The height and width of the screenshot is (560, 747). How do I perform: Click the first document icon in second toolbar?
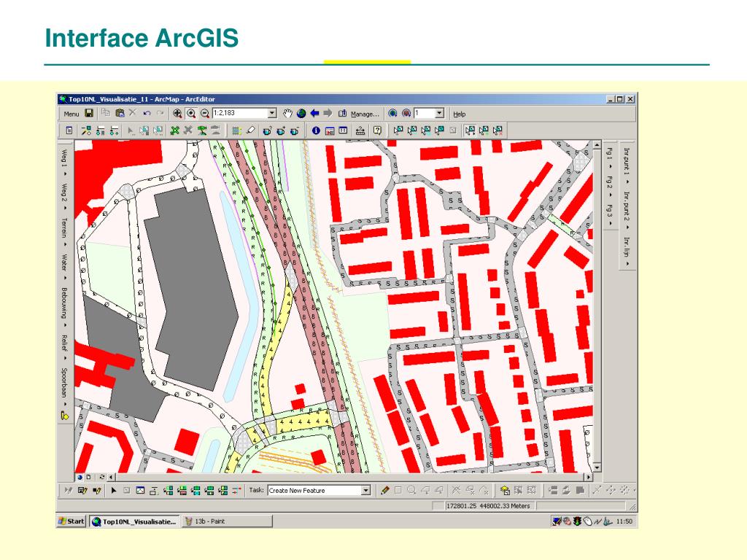69,130
